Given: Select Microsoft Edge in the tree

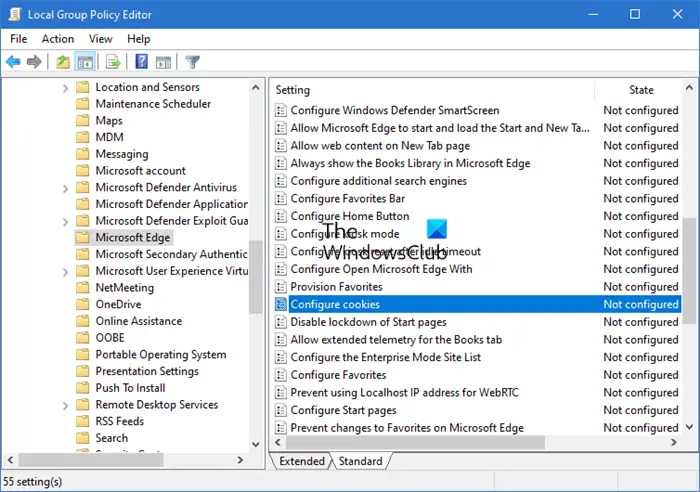Looking at the screenshot, I should tap(133, 238).
